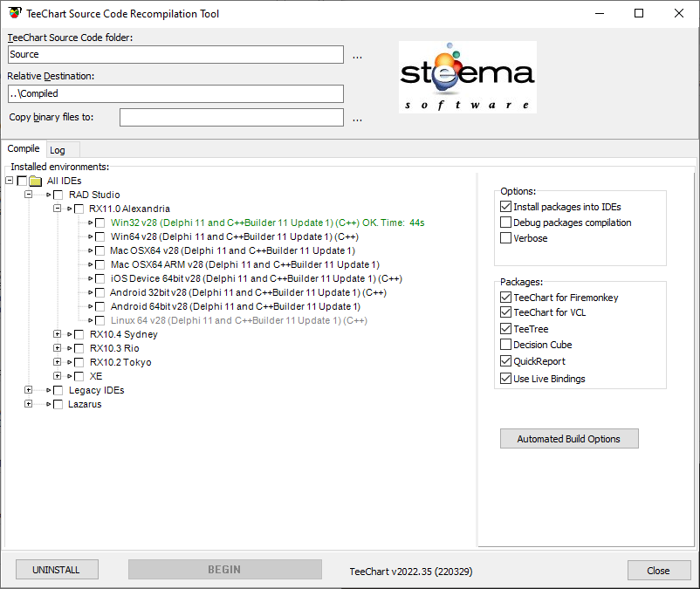Toggle Use Live Bindings checkbox
700x589 pixels.
[506, 379]
